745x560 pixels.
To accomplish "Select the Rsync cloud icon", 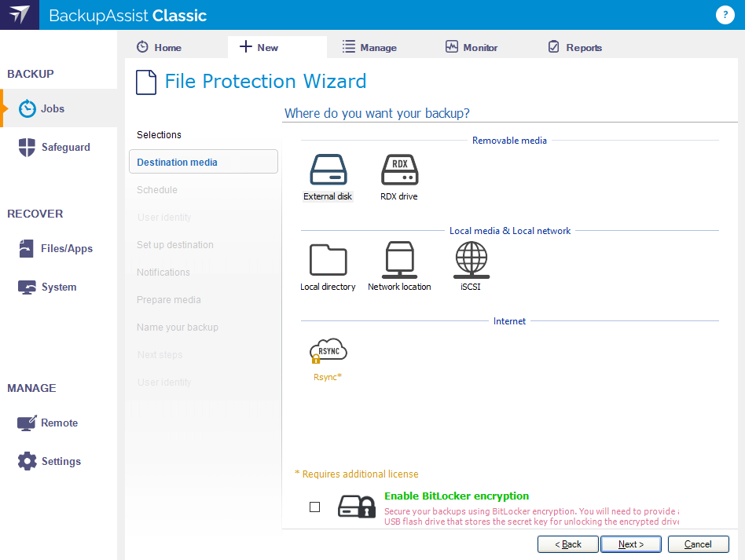I will (328, 351).
